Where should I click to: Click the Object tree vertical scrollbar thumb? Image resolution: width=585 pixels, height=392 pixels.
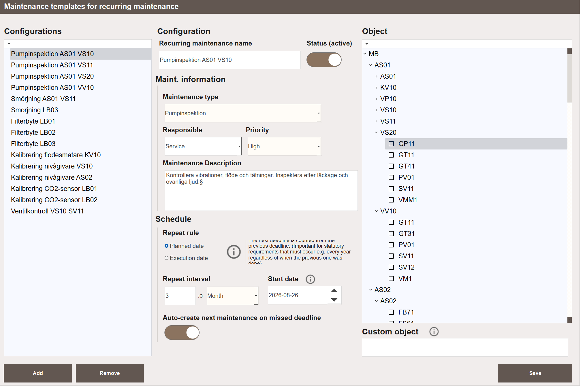coord(569,78)
